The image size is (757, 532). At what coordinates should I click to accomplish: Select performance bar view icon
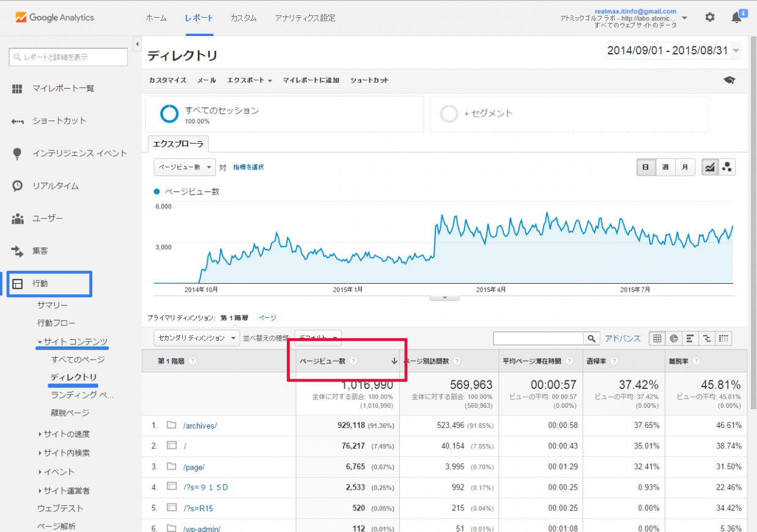[690, 338]
